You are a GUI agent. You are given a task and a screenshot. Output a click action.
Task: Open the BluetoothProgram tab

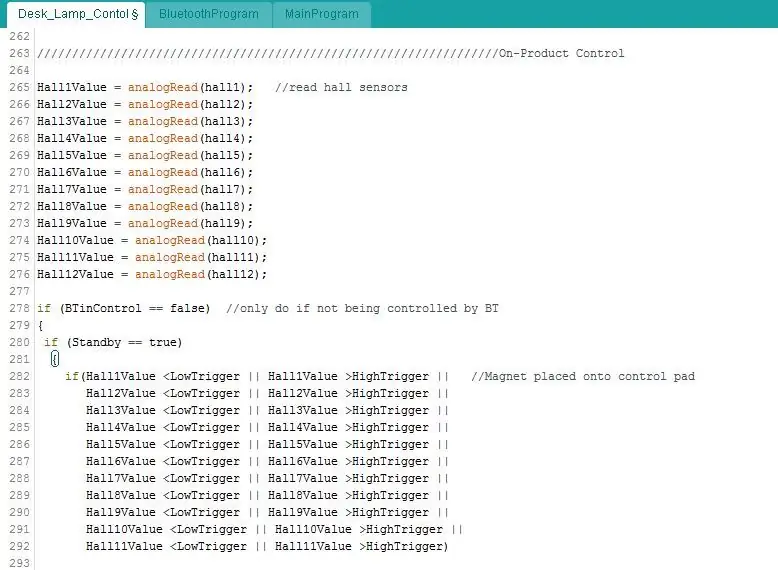point(208,14)
